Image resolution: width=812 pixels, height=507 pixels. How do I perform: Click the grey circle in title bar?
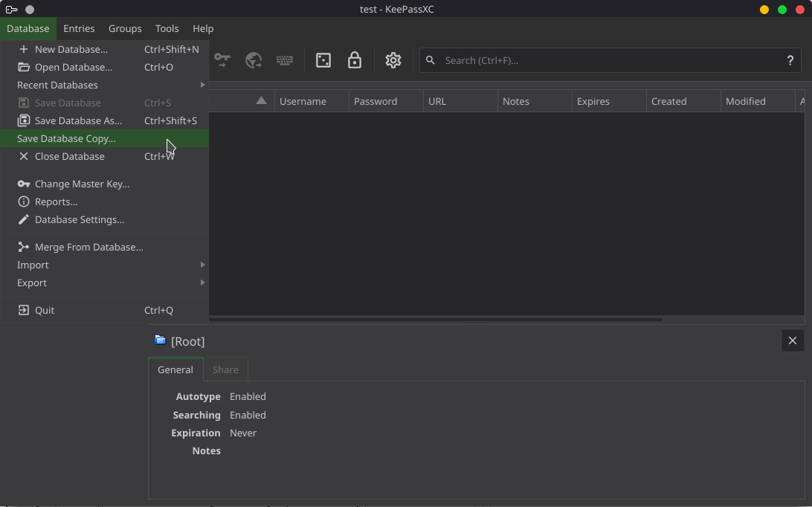30,10
